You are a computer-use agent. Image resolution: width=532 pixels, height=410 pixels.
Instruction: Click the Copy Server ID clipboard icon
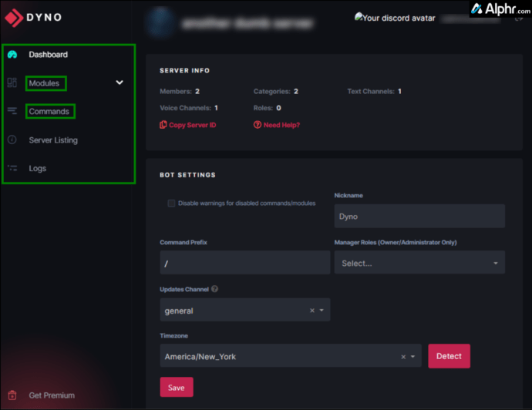tap(163, 125)
